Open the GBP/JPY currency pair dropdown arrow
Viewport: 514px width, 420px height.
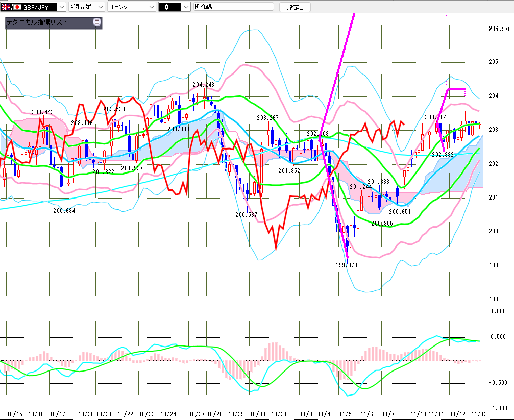pos(61,7)
